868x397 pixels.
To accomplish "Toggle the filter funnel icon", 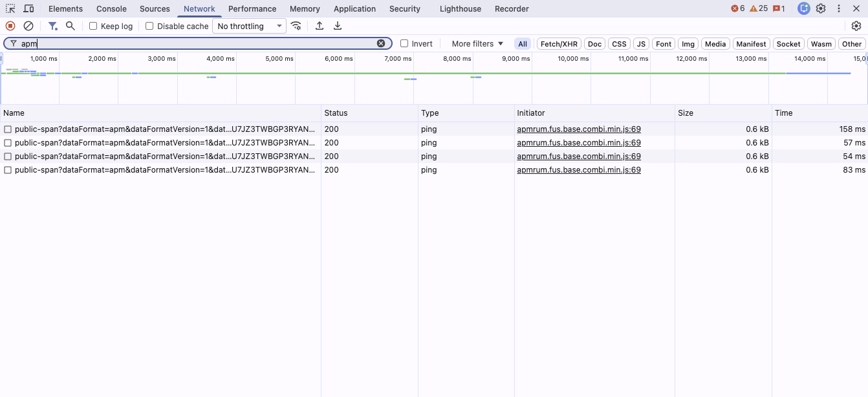I will (53, 26).
